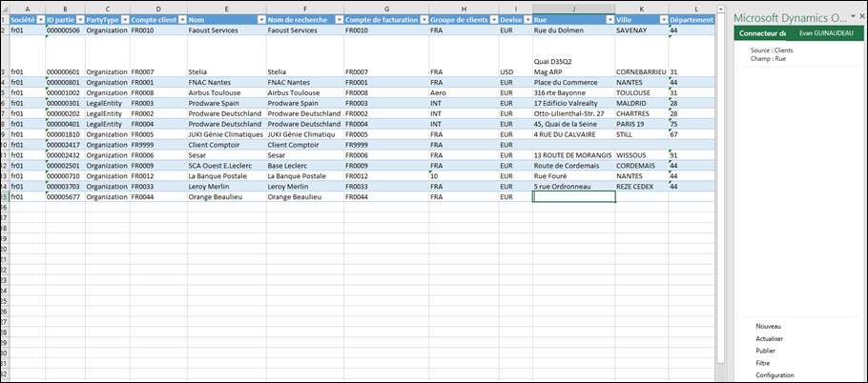This screenshot has height=383, width=868.
Task: Open the Société column filter dropdown
Action: coord(40,19)
